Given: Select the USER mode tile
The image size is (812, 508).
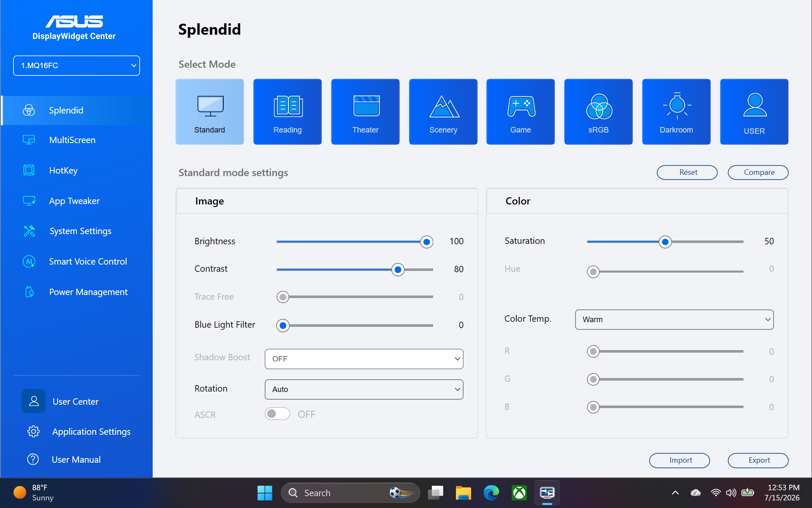Looking at the screenshot, I should click(754, 112).
